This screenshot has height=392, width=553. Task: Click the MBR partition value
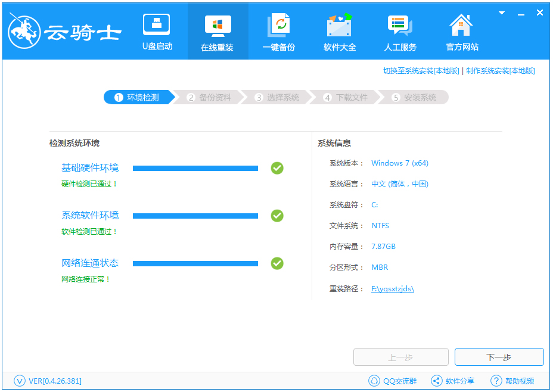click(380, 267)
